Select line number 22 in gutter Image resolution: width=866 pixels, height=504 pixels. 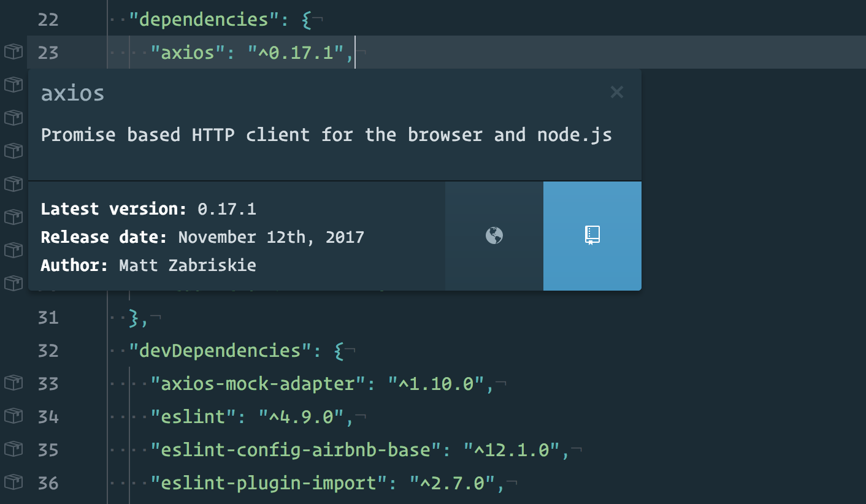(x=48, y=20)
